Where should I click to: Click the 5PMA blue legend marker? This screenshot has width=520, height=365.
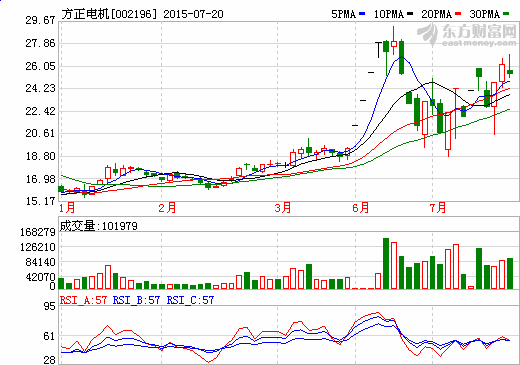click(362, 14)
